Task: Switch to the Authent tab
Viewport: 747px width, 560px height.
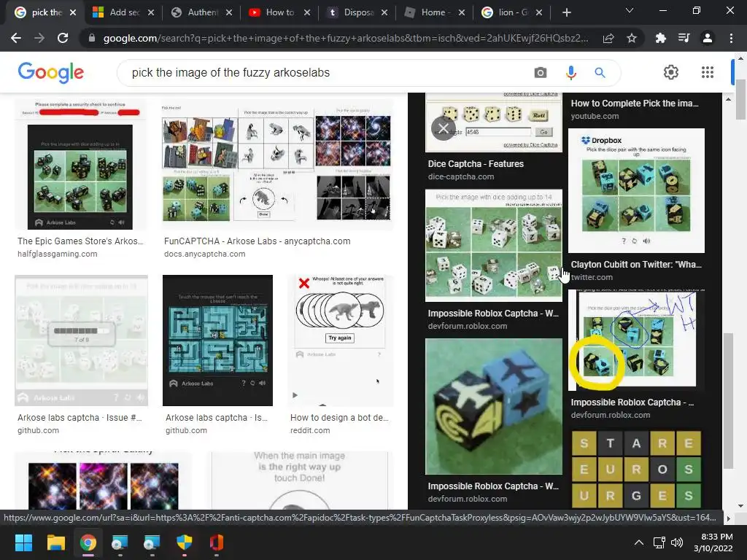Action: pos(203,13)
